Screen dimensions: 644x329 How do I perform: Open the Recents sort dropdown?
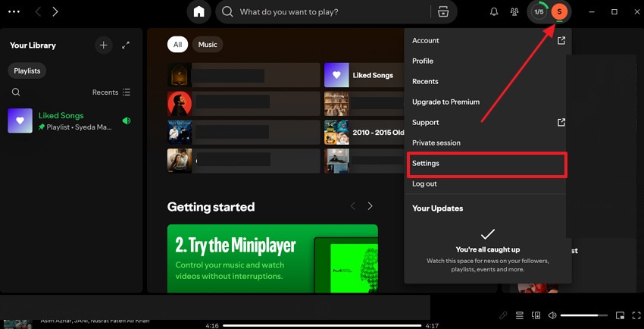click(x=111, y=92)
